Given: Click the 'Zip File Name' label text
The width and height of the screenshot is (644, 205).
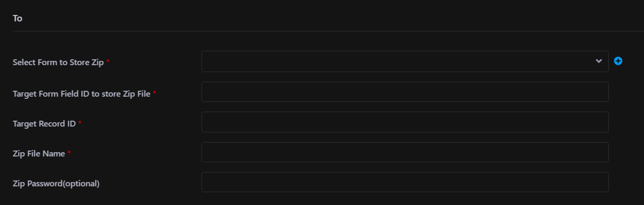Looking at the screenshot, I should pyautogui.click(x=39, y=154).
